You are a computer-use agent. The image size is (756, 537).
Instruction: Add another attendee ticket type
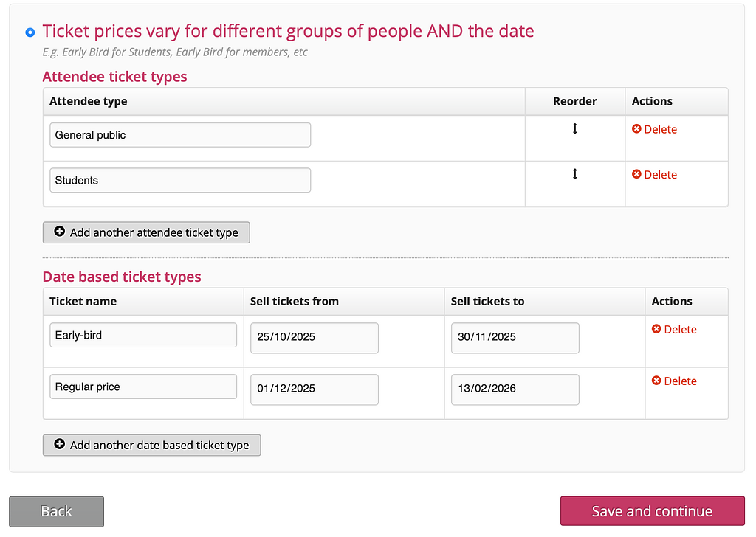(146, 232)
